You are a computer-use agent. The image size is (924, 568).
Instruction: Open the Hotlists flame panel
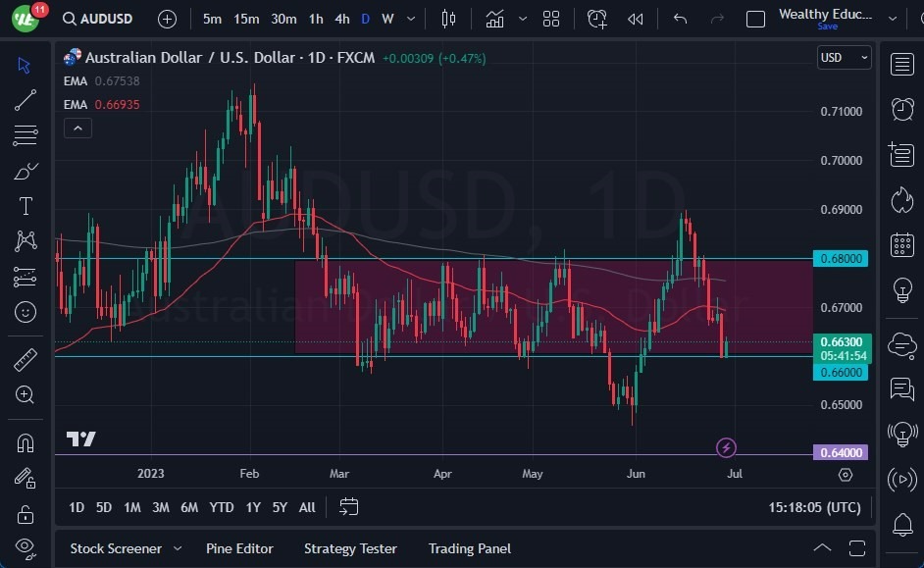pos(902,199)
